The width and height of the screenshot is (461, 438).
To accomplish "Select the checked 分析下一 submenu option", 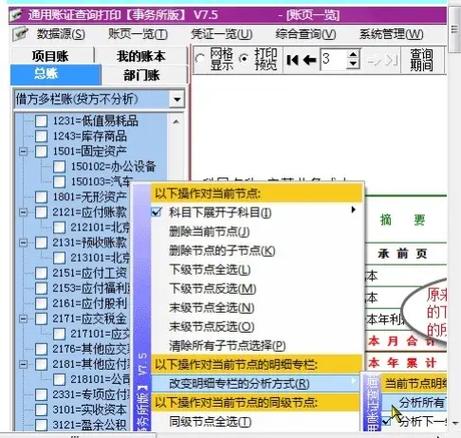I will click(x=414, y=421).
